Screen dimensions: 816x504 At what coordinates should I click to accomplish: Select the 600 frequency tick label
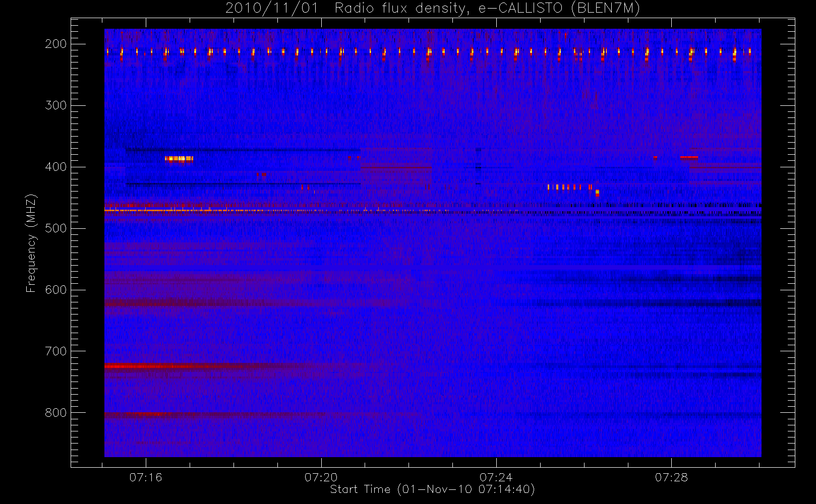pyautogui.click(x=56, y=290)
